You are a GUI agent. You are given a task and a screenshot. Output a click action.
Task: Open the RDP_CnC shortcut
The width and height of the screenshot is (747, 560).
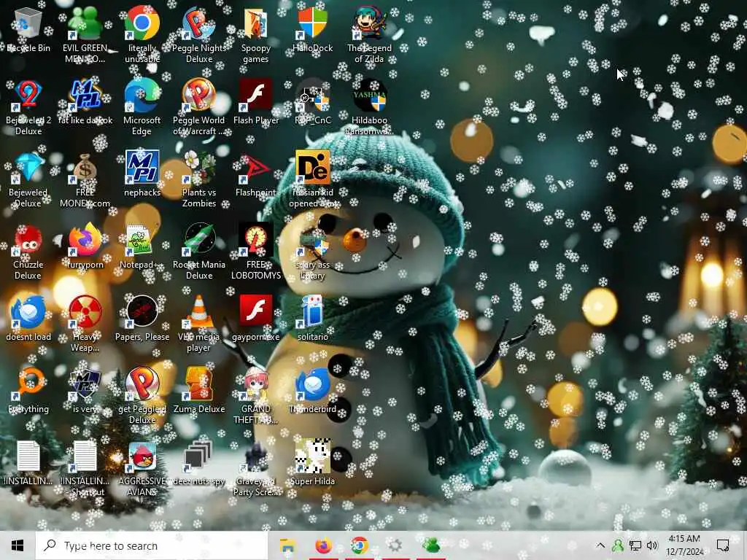point(312,102)
